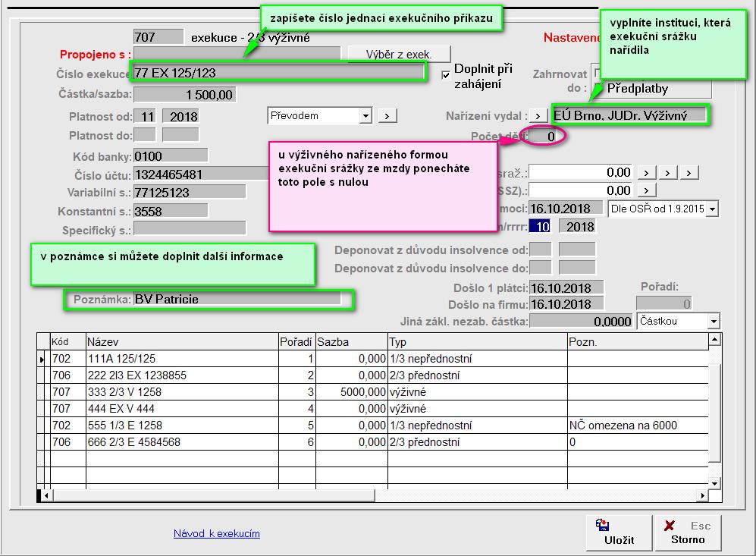Click the empty Specifický s. field

[x=190, y=228]
